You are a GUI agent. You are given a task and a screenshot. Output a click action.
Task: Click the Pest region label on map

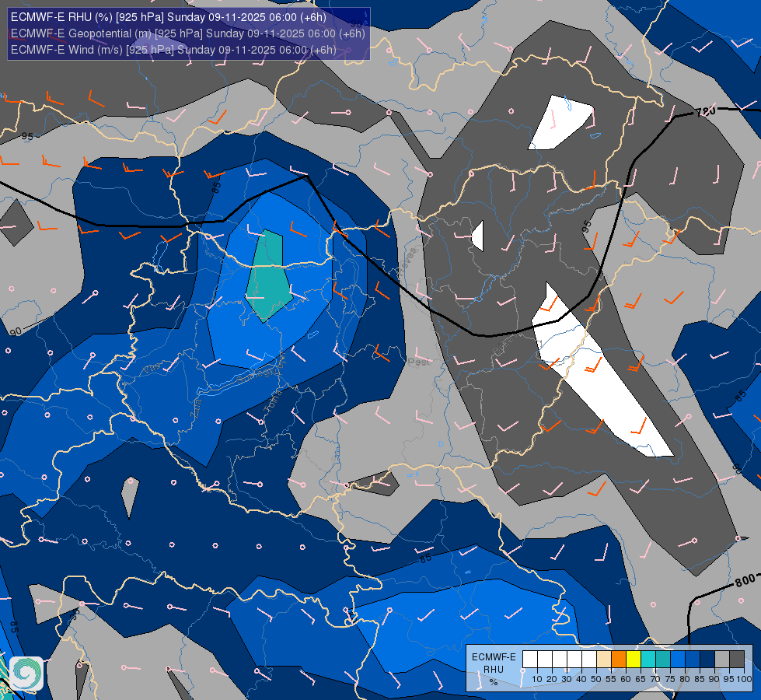418,362
